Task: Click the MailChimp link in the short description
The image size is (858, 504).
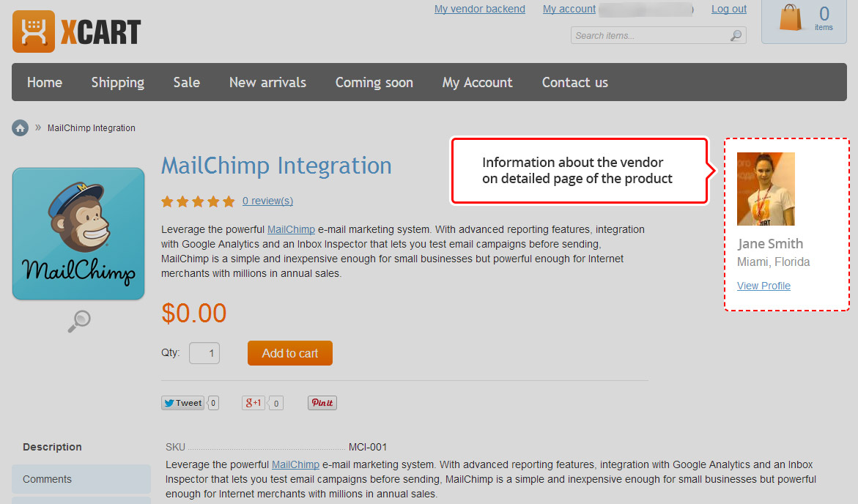Action: tap(291, 229)
